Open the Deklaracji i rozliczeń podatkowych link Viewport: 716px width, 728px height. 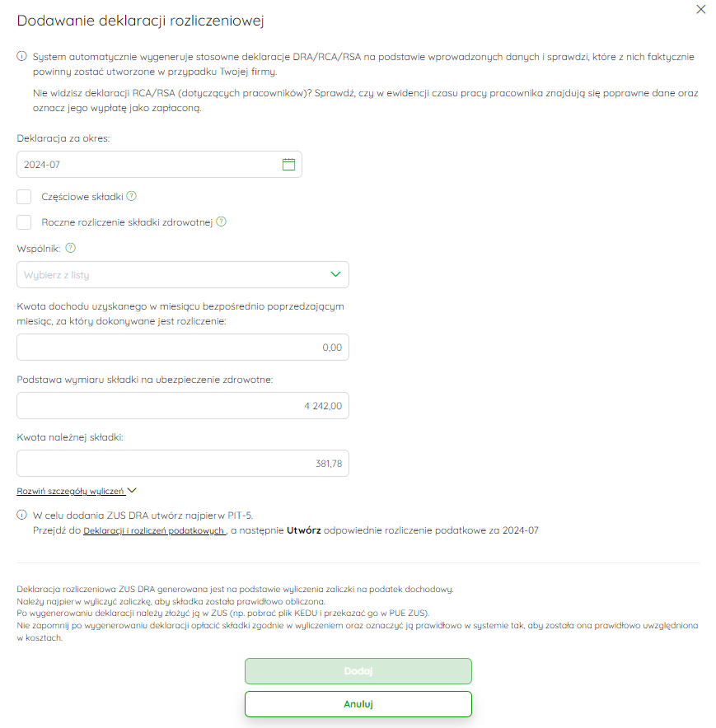coord(154,530)
